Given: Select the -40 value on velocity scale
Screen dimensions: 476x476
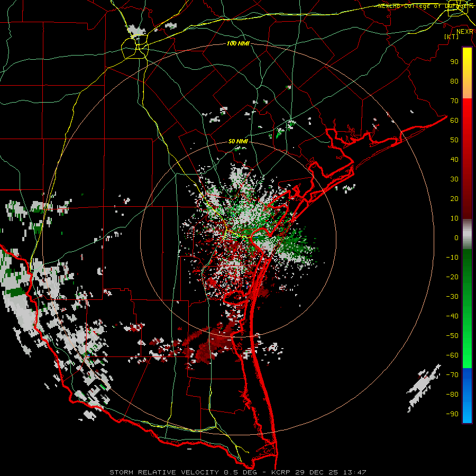Looking at the screenshot, I should click(452, 316).
